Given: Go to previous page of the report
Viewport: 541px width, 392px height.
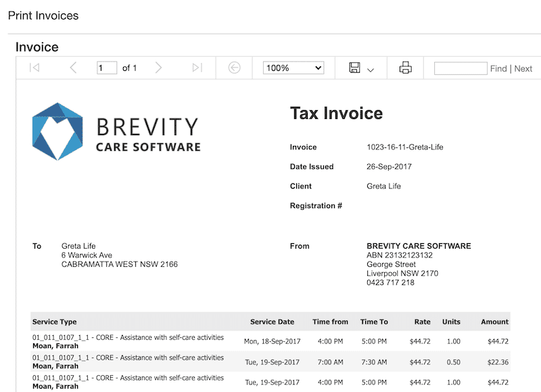Looking at the screenshot, I should (73, 68).
